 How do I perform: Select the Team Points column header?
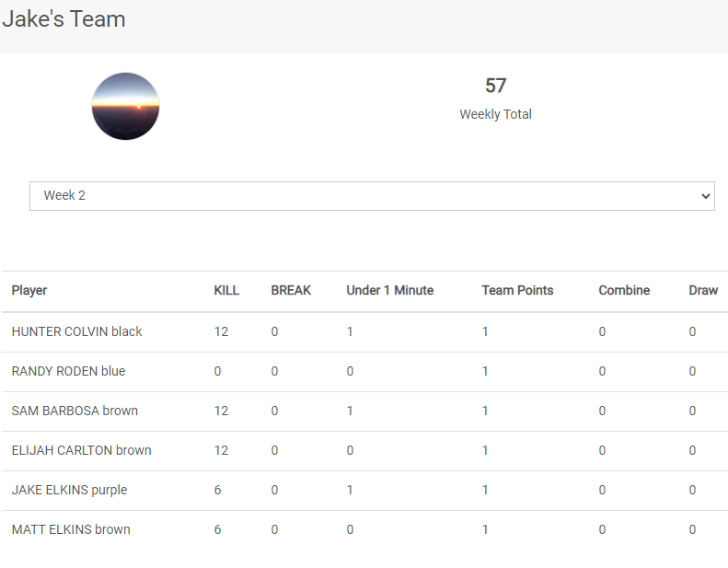coord(517,290)
